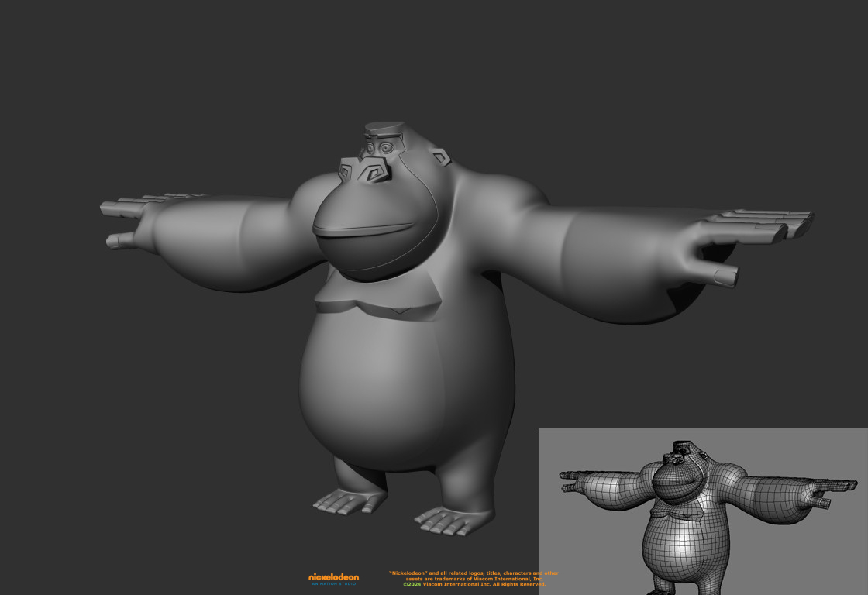
Task: Click the flat top of the gorilla's head
Action: (x=384, y=127)
